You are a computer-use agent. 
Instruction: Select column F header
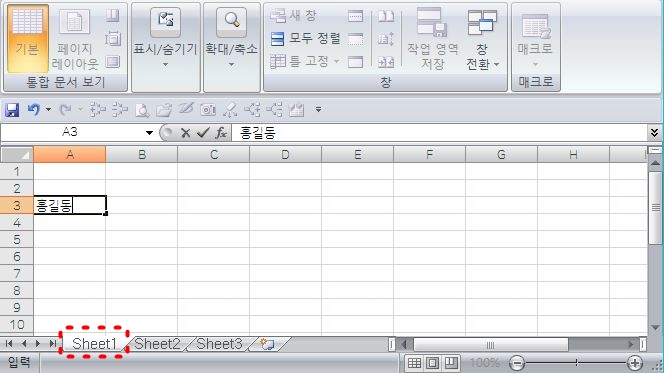(x=429, y=155)
